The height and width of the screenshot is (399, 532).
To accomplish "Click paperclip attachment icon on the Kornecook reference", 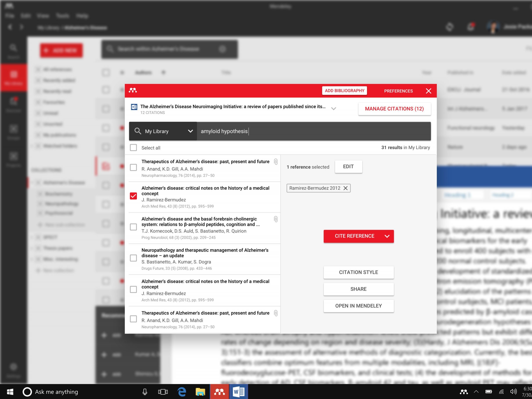I will 276,219.
